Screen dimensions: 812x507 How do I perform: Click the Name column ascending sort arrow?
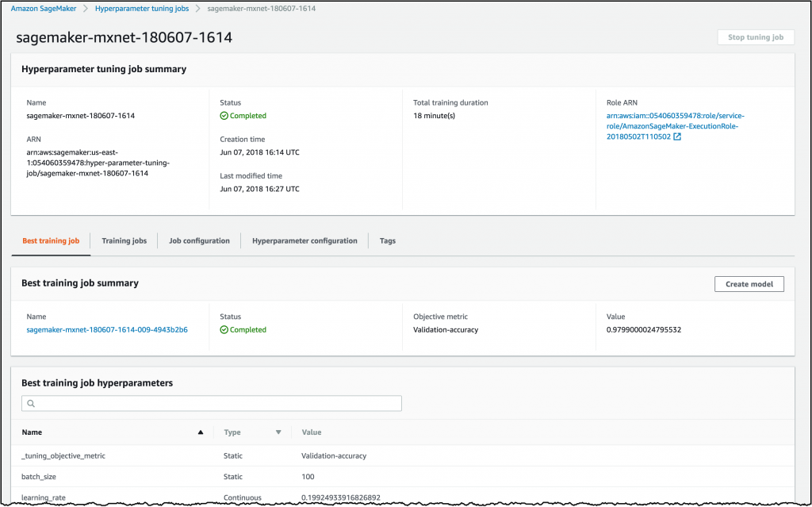point(201,432)
